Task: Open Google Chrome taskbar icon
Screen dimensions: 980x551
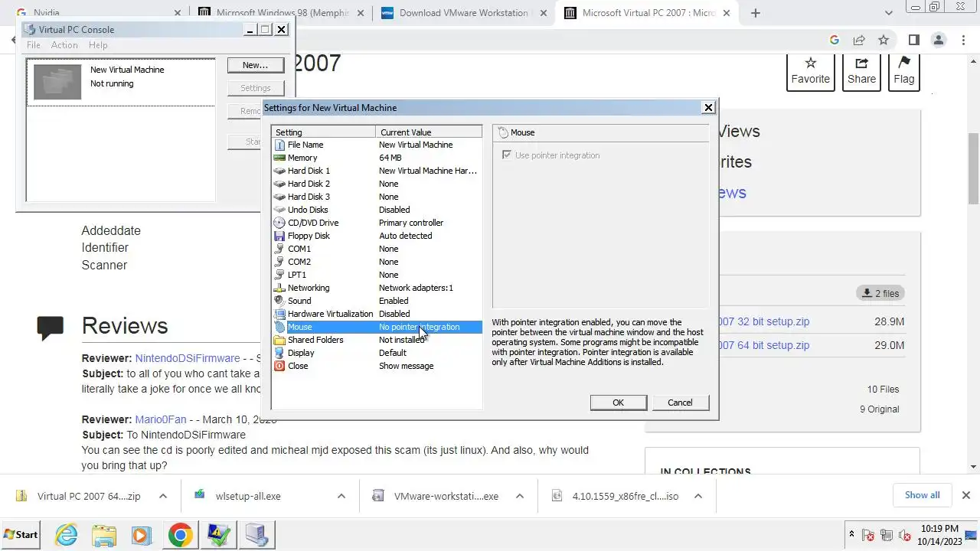Action: [181, 535]
